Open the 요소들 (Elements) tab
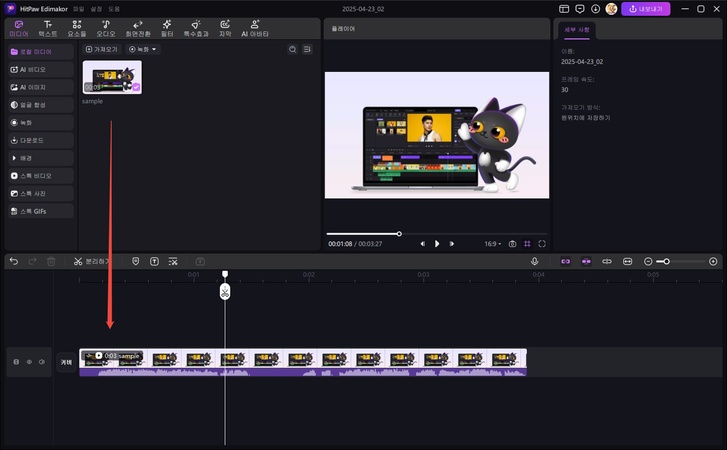The image size is (727, 450). coord(77,29)
